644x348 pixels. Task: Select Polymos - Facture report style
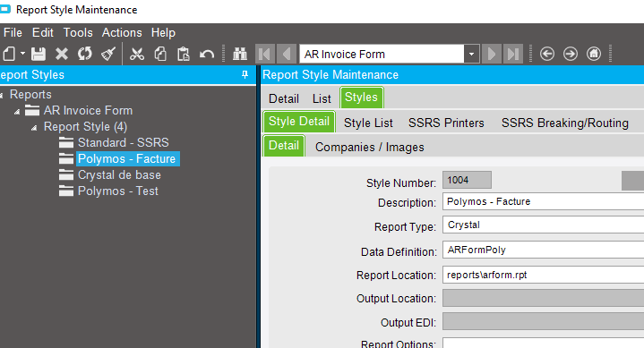click(127, 159)
